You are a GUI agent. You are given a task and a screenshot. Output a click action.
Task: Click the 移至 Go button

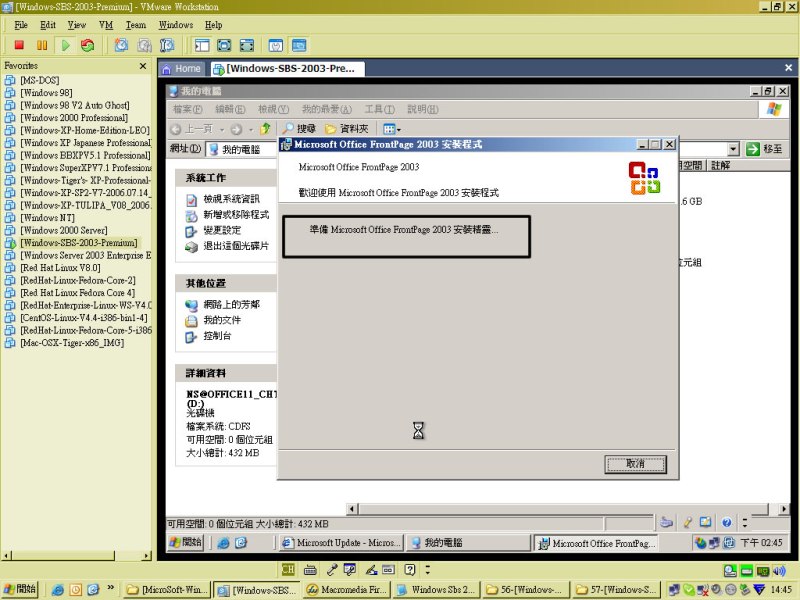point(764,149)
